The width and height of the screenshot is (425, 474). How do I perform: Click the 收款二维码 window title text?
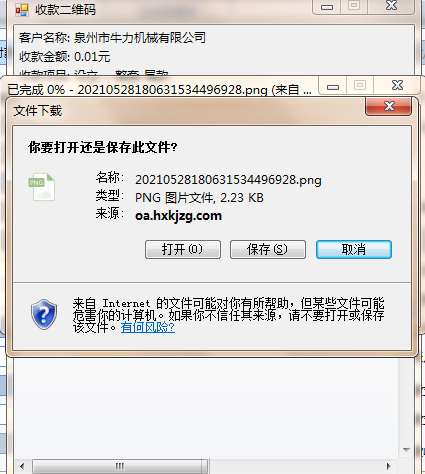(x=66, y=10)
